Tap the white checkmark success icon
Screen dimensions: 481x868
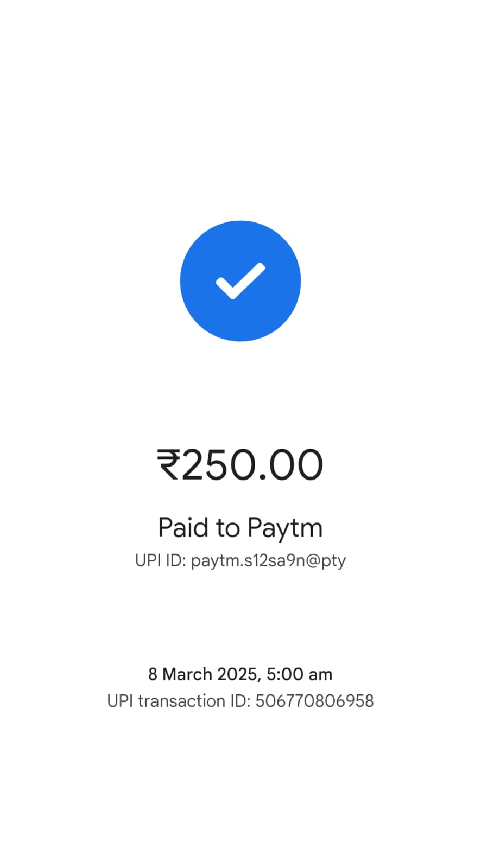240,281
